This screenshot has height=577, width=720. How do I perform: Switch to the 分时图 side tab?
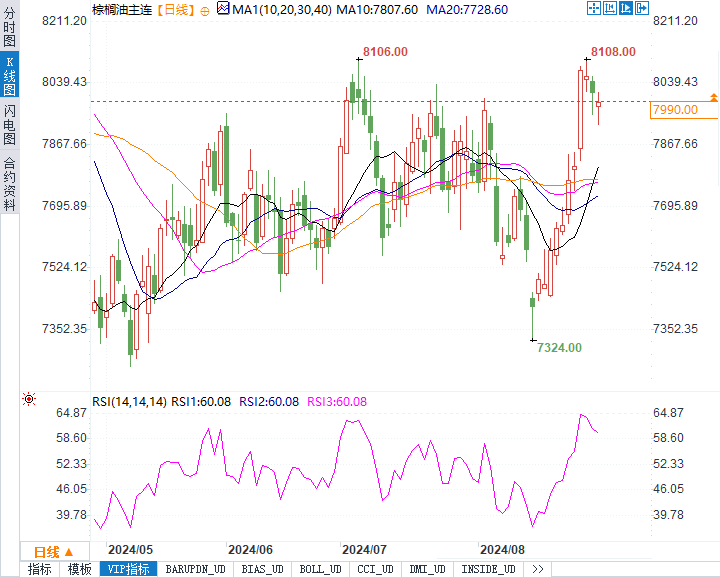tap(9, 27)
